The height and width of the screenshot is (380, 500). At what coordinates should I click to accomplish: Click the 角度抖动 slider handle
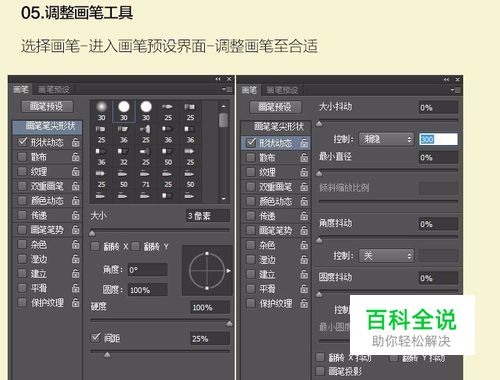pyautogui.click(x=319, y=240)
